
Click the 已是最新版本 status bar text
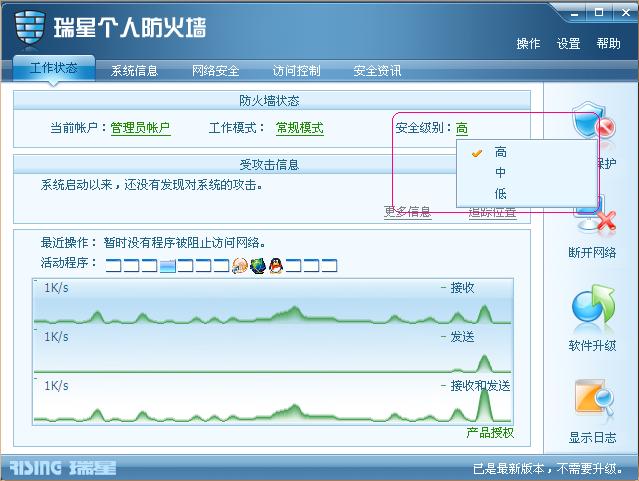[548, 469]
